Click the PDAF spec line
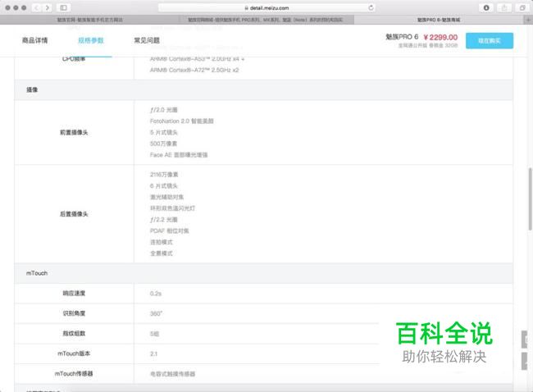 [169, 230]
